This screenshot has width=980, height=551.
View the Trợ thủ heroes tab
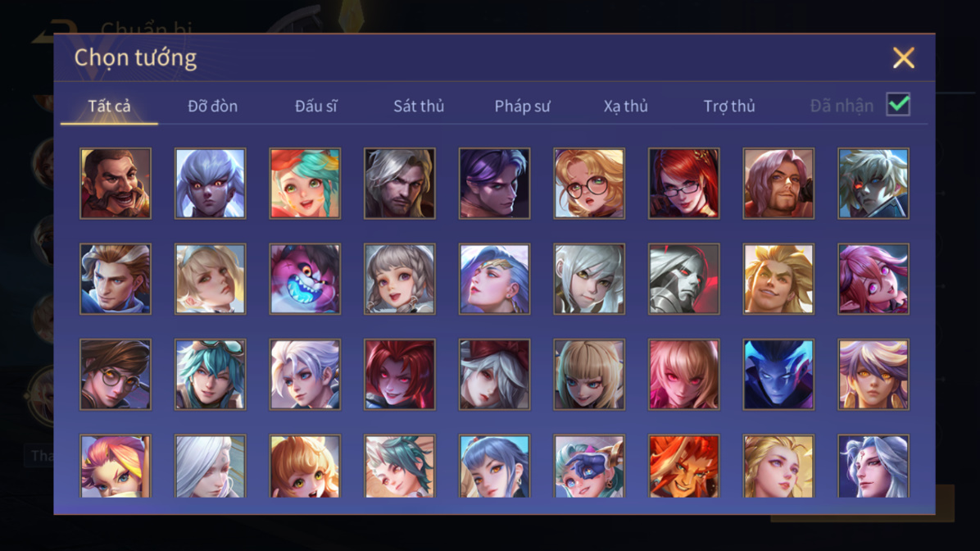pyautogui.click(x=729, y=107)
